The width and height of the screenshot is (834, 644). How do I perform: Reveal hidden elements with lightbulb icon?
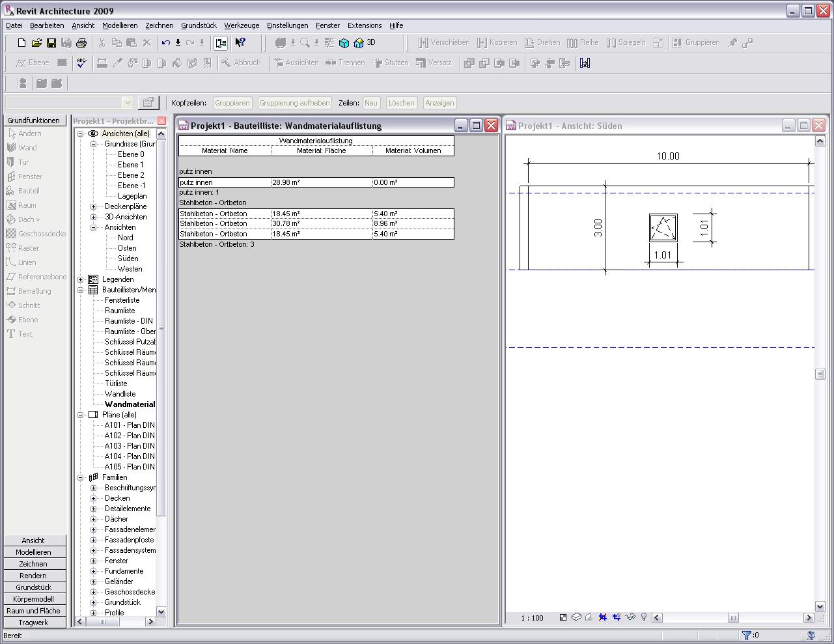pos(644,617)
